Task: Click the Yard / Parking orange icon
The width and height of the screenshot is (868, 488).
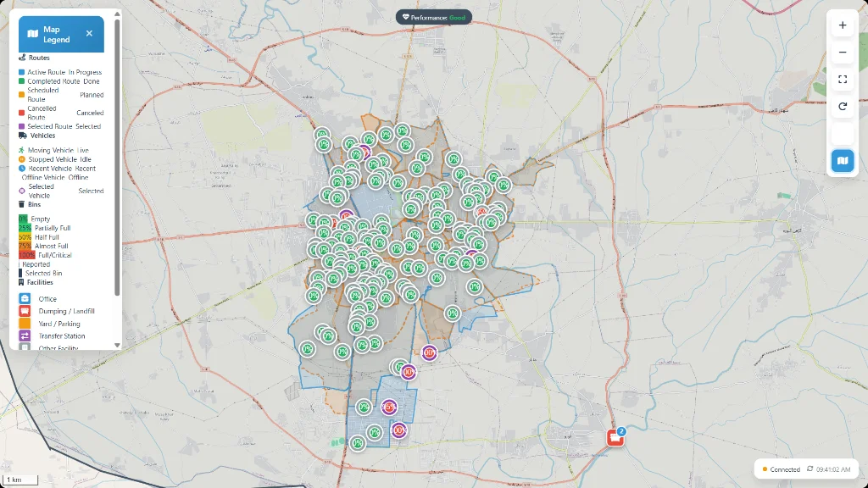Action: [25, 324]
